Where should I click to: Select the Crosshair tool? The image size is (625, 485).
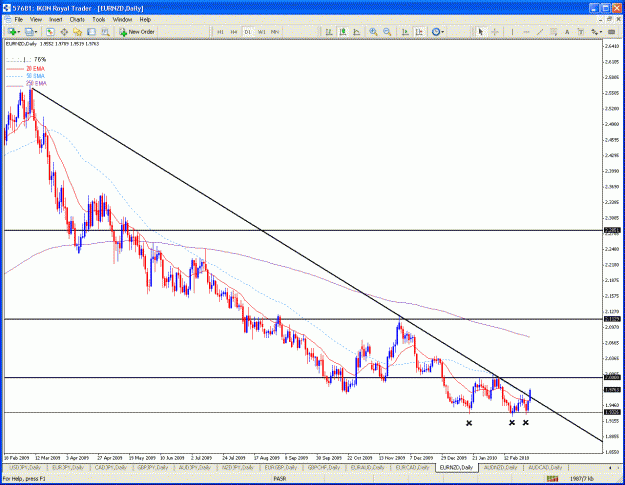[495, 32]
